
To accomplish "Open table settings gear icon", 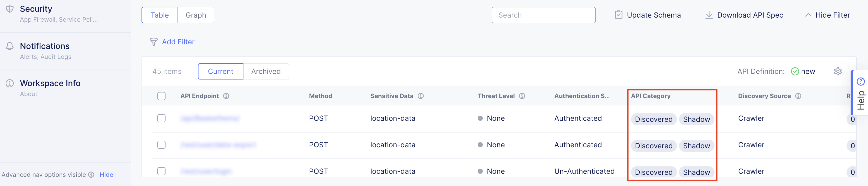I will (x=838, y=71).
